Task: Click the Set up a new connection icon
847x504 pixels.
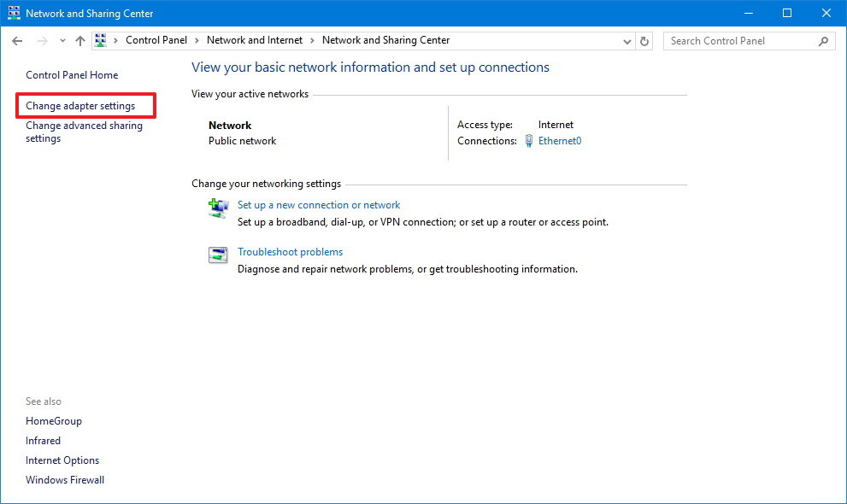Action: coord(216,207)
